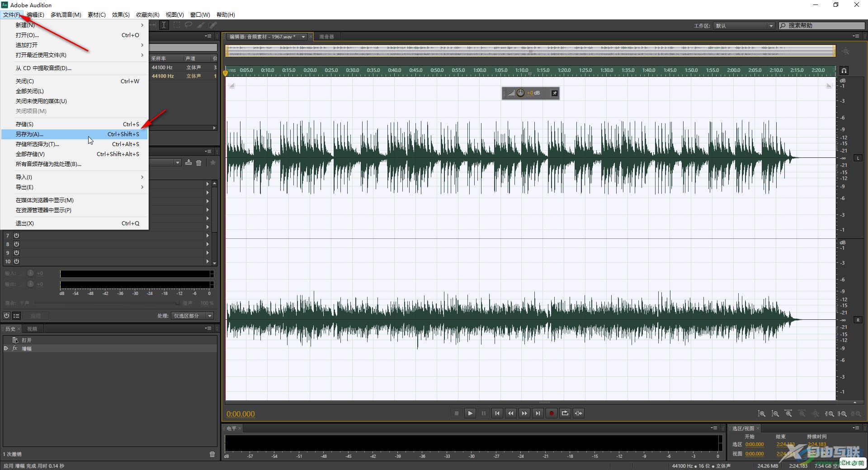Toggle power for effect slot 7
868x470 pixels.
point(16,235)
